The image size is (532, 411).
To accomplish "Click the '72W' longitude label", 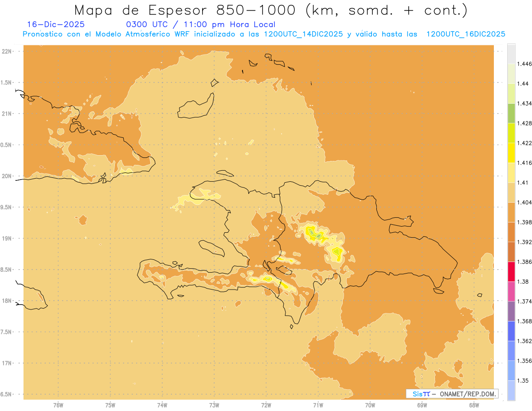I will [266, 405].
